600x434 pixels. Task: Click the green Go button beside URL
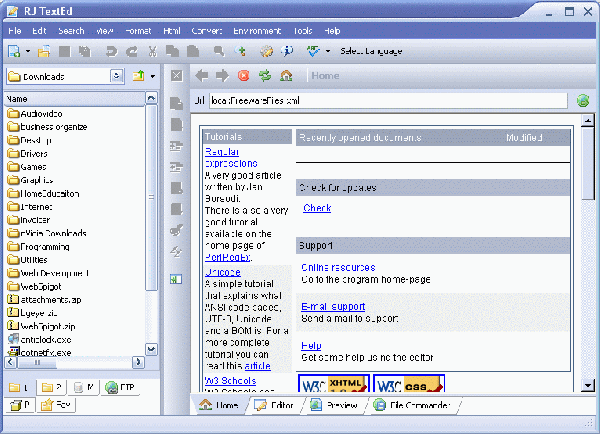coord(583,101)
